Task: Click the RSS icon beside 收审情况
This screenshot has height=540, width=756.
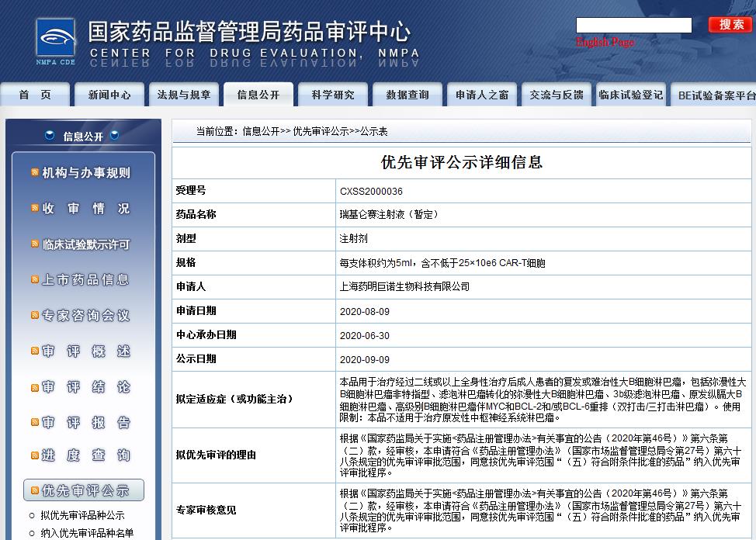Action: pos(35,208)
